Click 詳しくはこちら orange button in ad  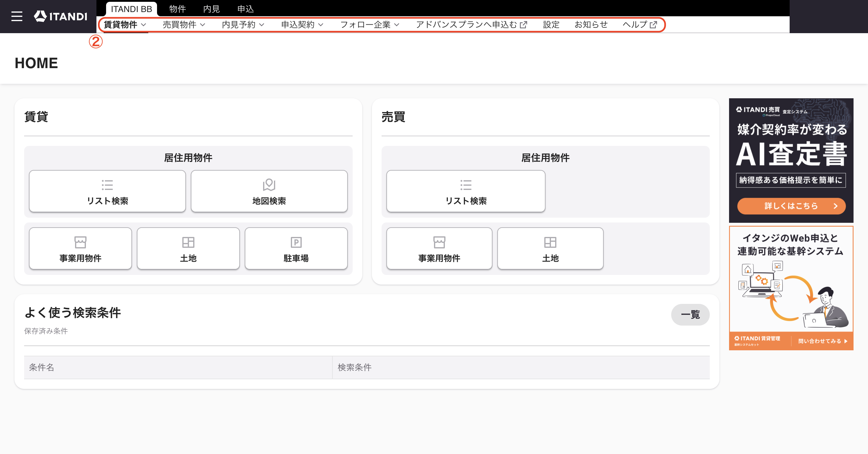point(791,206)
